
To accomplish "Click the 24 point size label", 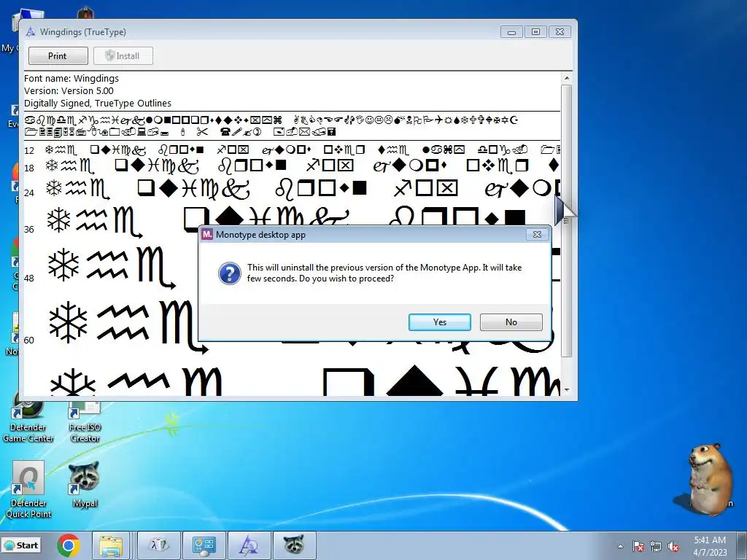I will [29, 192].
